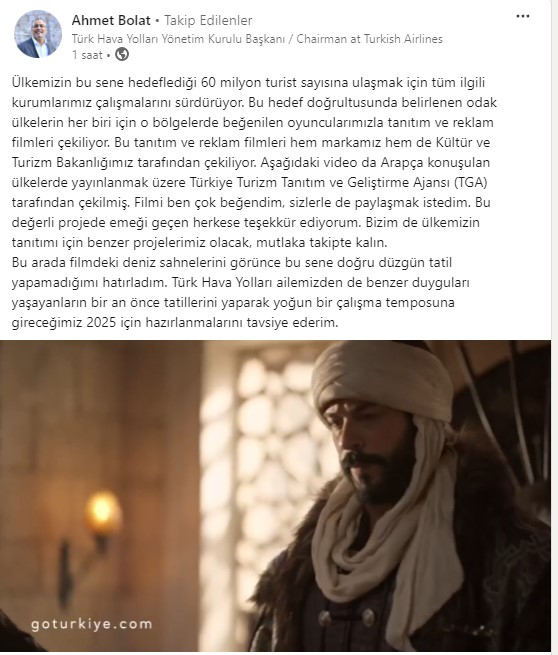Open the three-dot post options menu
The width and height of the screenshot is (558, 655).
pyautogui.click(x=522, y=16)
